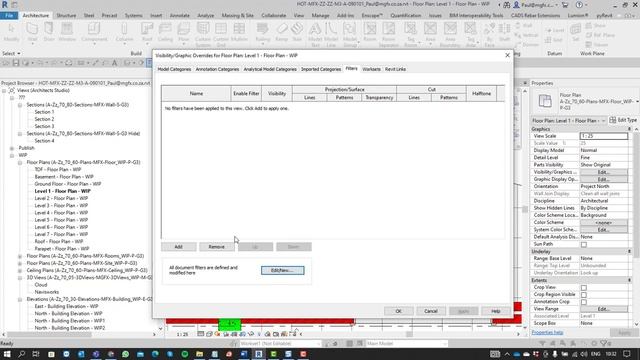The height and width of the screenshot is (360, 640).
Task: Select the Shaft opening tool
Action: 504,32
